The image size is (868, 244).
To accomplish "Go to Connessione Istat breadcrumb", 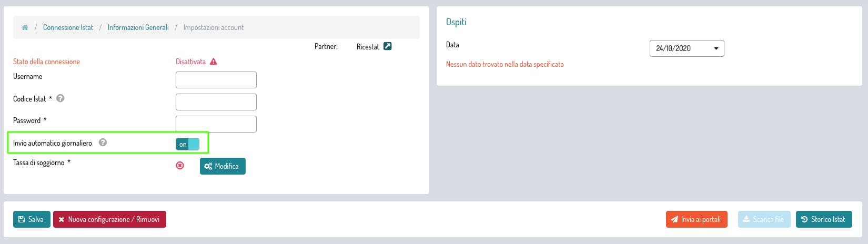I will click(x=68, y=27).
